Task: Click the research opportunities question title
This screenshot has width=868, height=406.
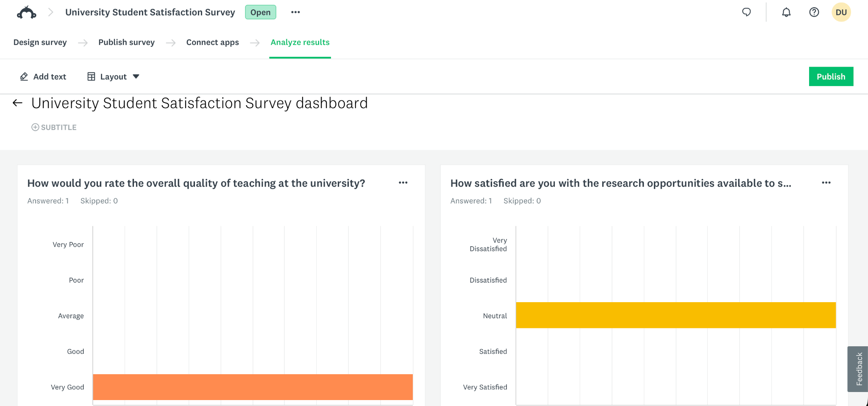Action: click(621, 183)
